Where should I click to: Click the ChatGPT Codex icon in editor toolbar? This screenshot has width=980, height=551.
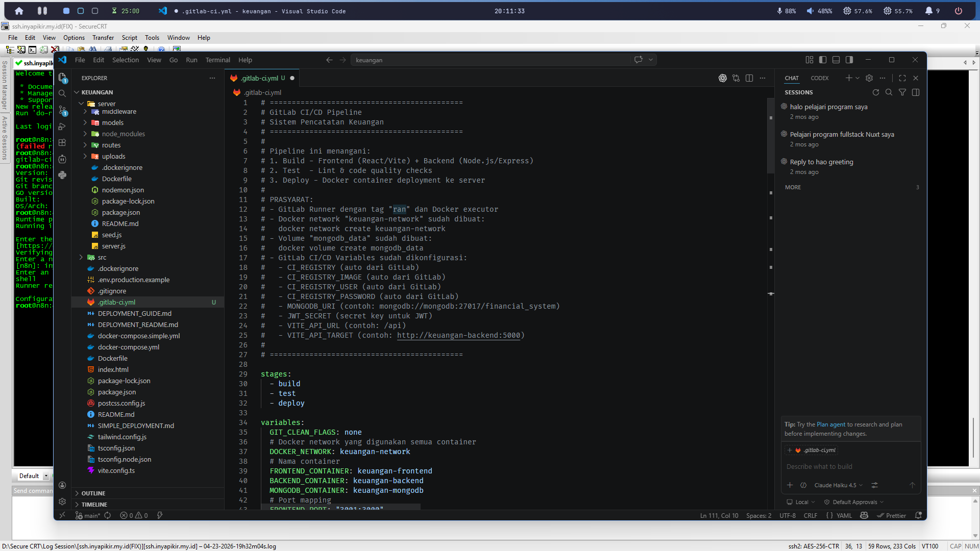coord(723,78)
